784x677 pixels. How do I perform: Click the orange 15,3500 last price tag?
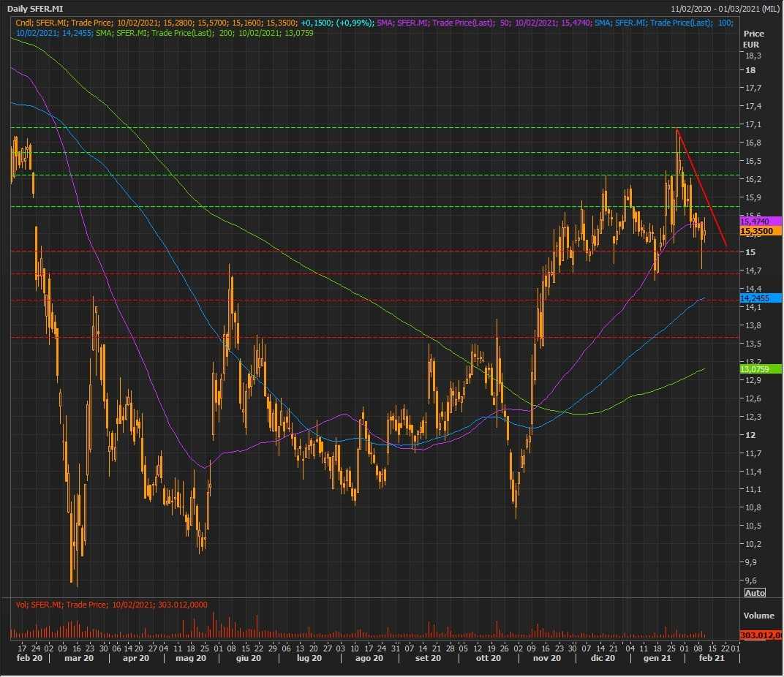(x=757, y=230)
